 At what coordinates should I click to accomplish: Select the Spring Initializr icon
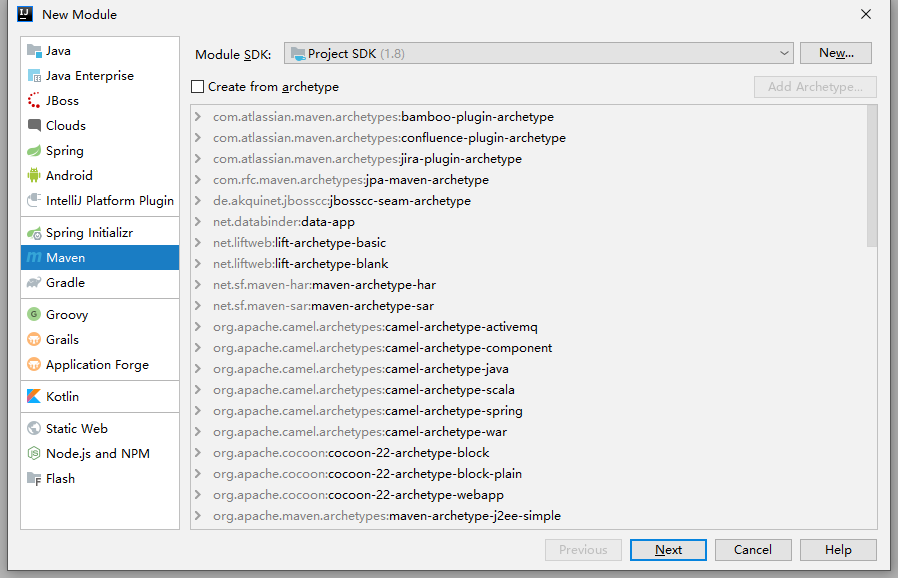[x=34, y=233]
